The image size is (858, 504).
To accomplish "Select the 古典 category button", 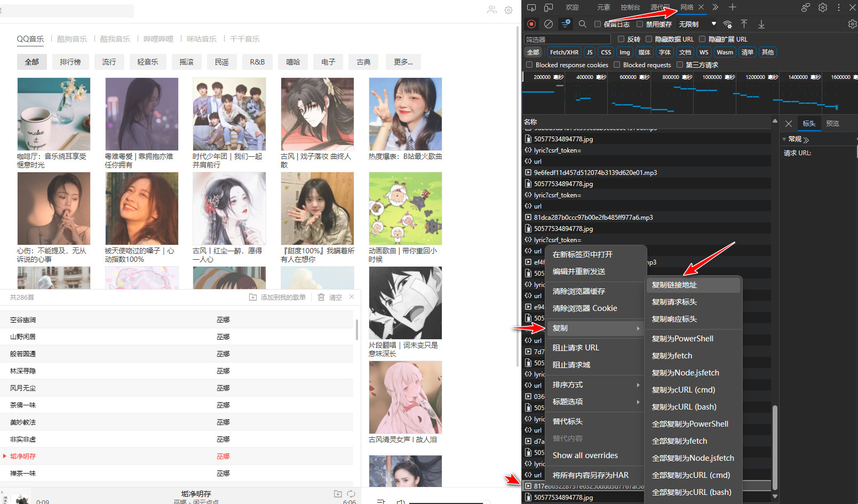I will (363, 62).
